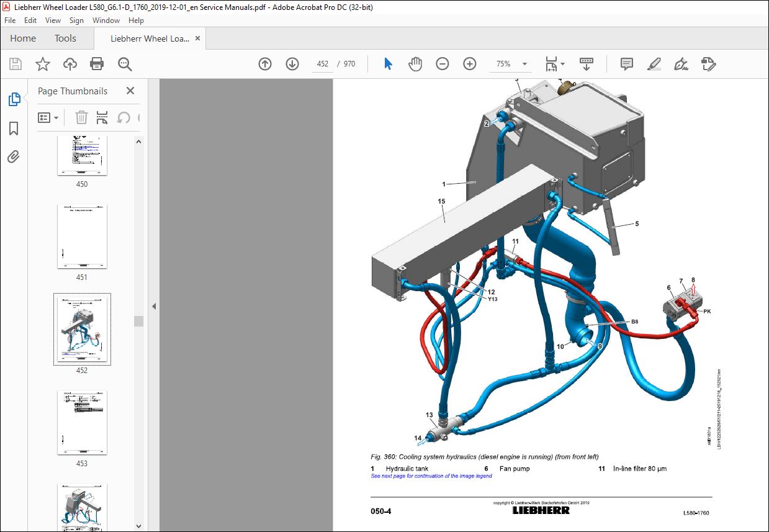Click the 'Fan pump' legend text
The image size is (769, 532).
click(x=515, y=469)
